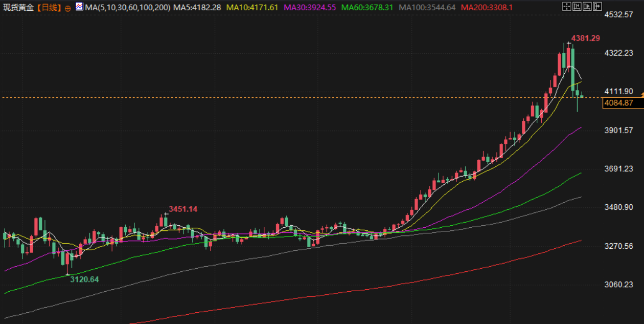Screen dimensions: 644x324
Task: Open the MA indicator chart icon
Action: pyautogui.click(x=79, y=7)
